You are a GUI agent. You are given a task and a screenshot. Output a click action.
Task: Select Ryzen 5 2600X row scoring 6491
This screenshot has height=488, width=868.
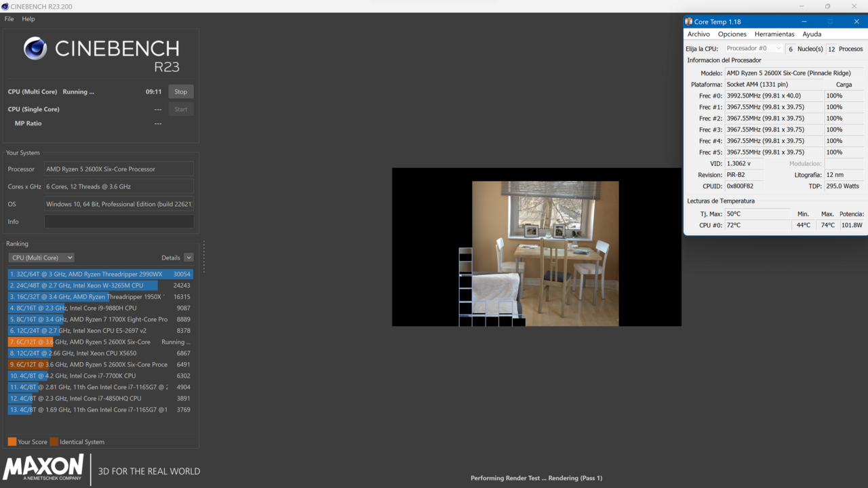point(100,365)
